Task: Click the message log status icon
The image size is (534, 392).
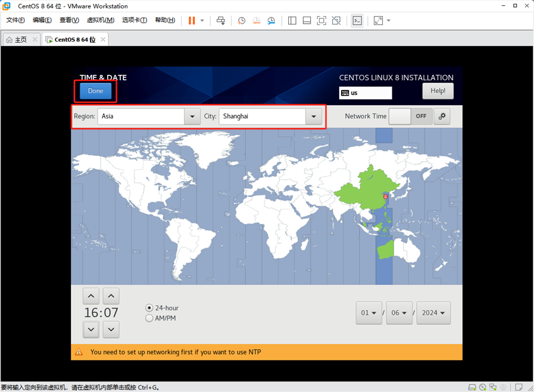Action: click(519, 387)
